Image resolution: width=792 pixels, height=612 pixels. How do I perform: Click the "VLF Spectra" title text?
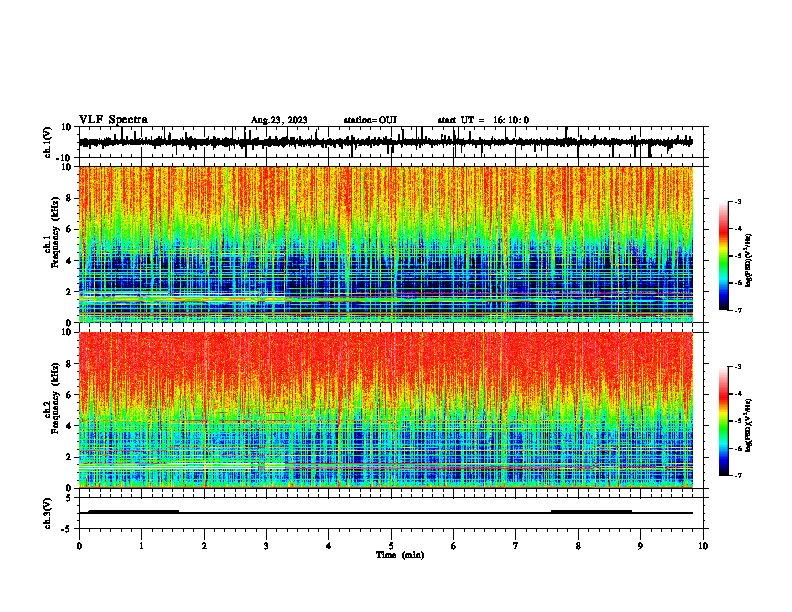pos(113,120)
